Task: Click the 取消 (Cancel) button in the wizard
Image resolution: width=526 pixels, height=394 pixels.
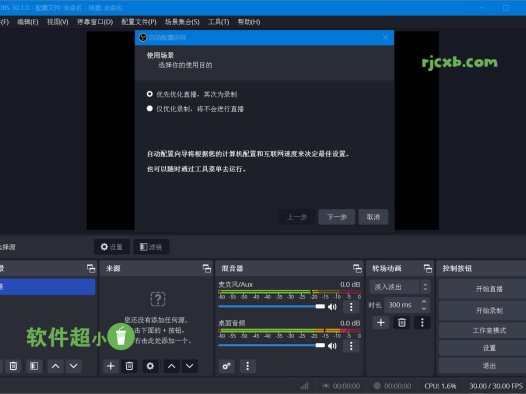Action: click(x=373, y=217)
